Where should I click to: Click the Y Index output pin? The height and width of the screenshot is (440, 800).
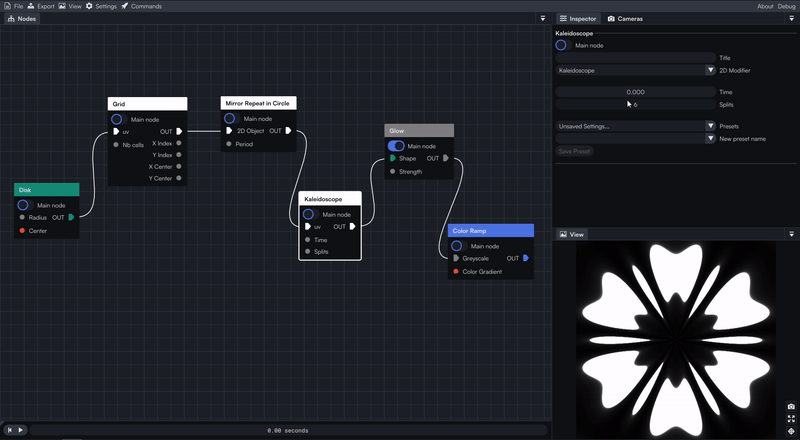(179, 155)
